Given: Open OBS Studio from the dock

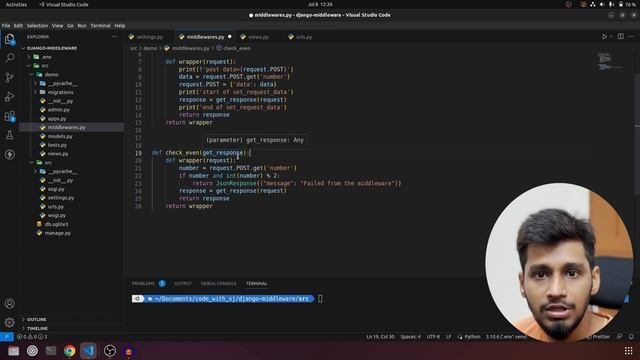Looking at the screenshot, I should [110, 351].
